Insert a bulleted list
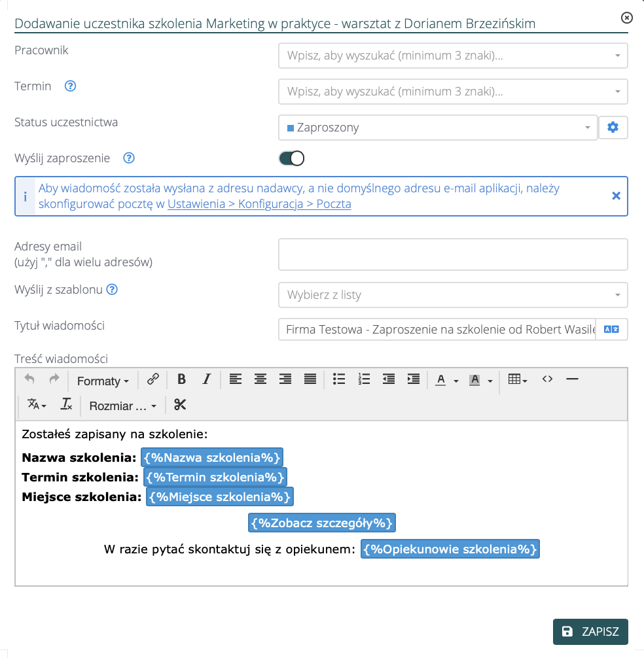 338,379
